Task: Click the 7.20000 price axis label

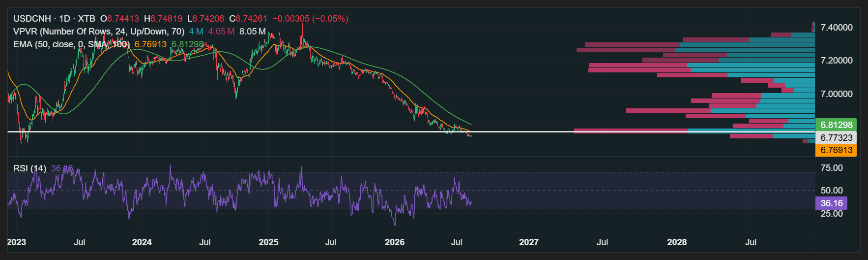Action: (x=837, y=61)
